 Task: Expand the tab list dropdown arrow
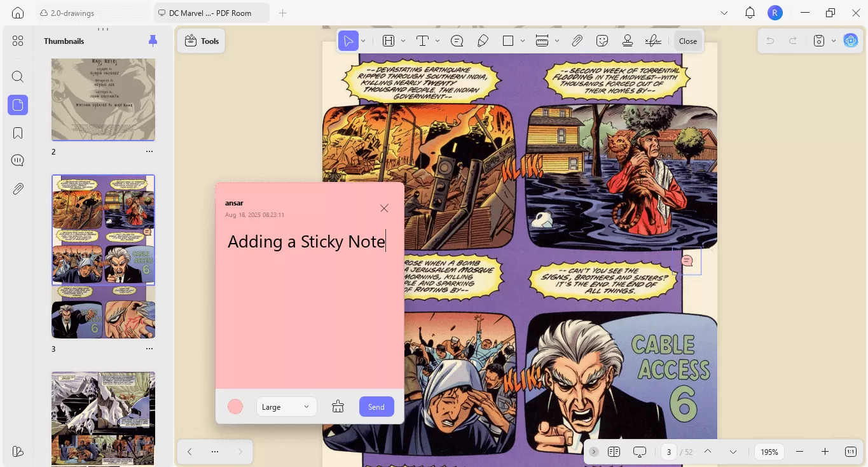point(724,13)
